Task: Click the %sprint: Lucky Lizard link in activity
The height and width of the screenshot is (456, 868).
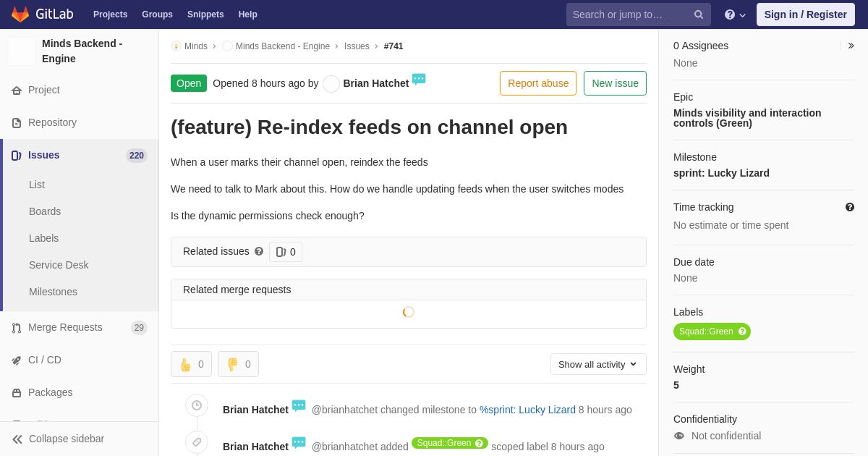Action: (x=527, y=410)
